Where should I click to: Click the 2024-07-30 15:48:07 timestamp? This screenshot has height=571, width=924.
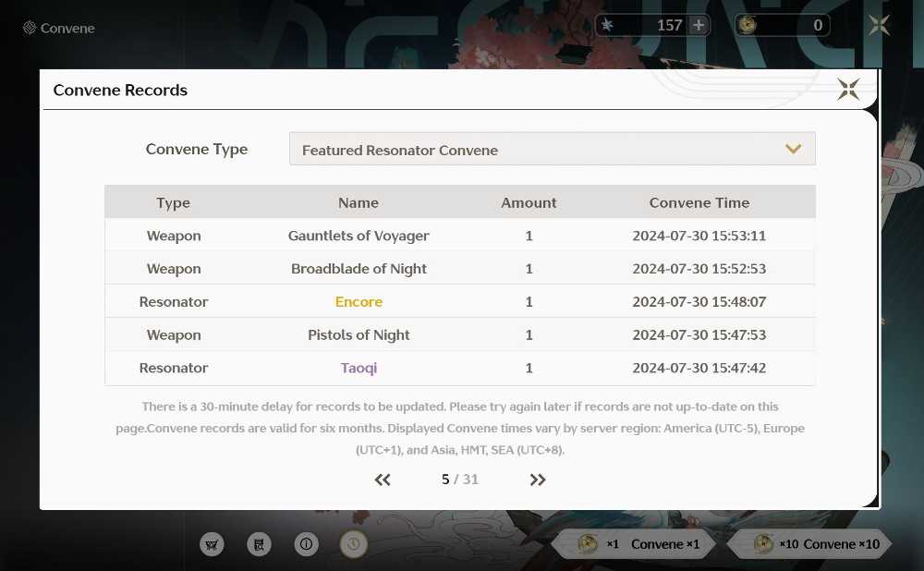pyautogui.click(x=699, y=302)
